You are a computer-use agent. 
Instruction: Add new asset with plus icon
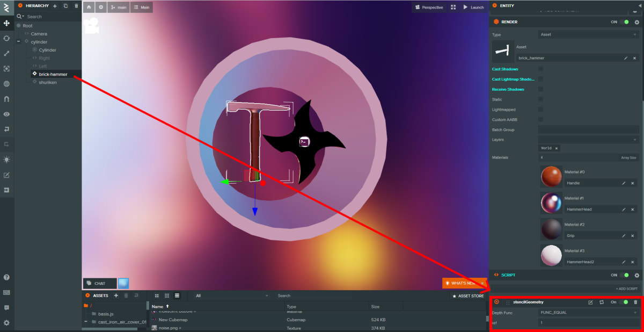click(116, 295)
